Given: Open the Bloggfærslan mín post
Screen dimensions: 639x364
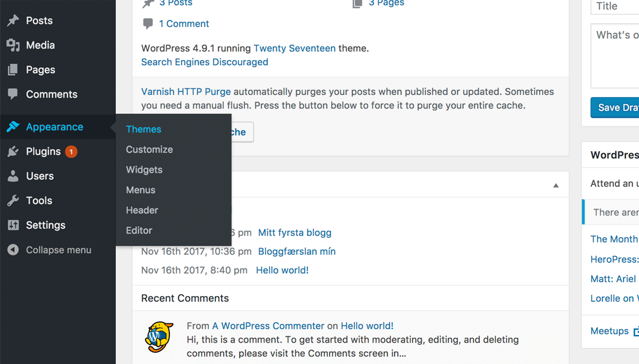Looking at the screenshot, I should [x=297, y=252].
